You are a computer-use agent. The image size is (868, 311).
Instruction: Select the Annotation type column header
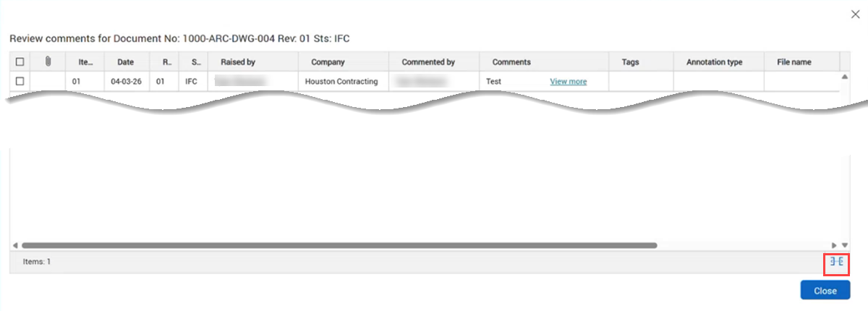(714, 62)
